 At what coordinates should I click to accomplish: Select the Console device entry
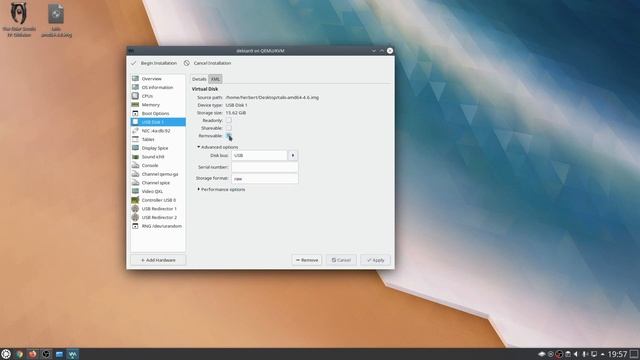pyautogui.click(x=158, y=165)
